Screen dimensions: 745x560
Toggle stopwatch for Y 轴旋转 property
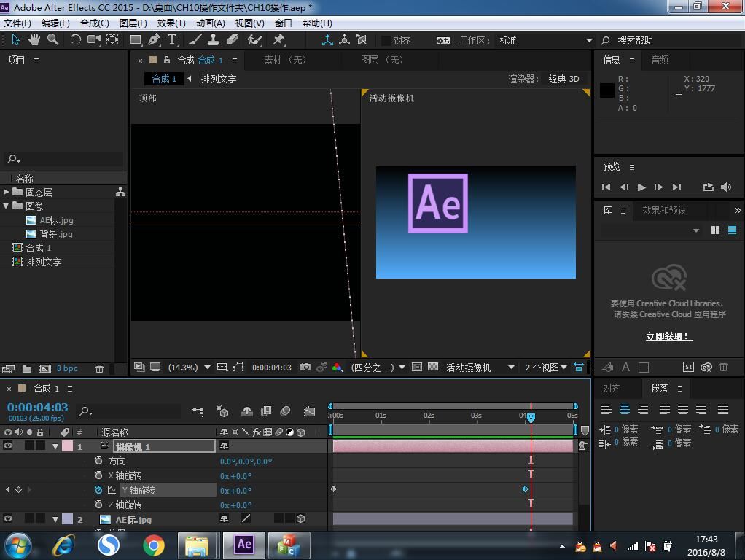coord(98,490)
